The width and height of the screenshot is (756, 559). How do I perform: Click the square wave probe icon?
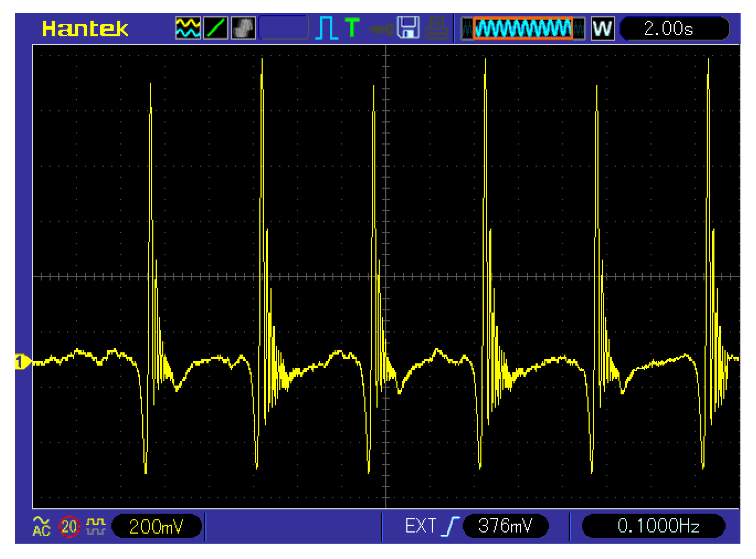96,526
